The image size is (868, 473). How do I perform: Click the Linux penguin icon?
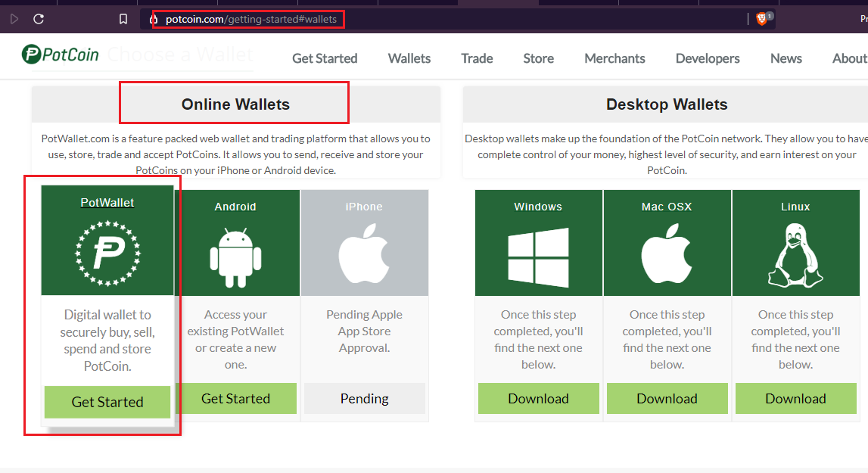(x=795, y=255)
